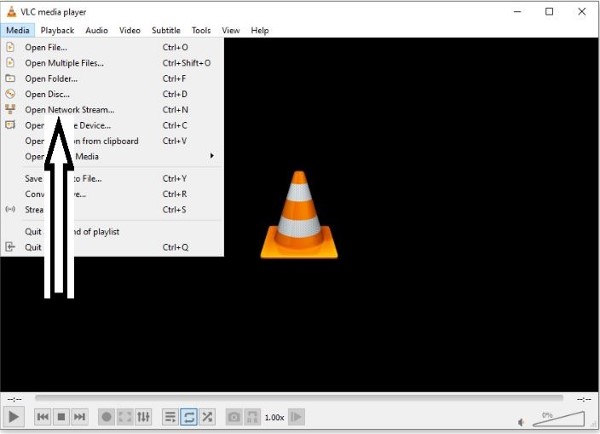Skip to next media in playlist
Screen dimensions: 600x434
[80, 416]
